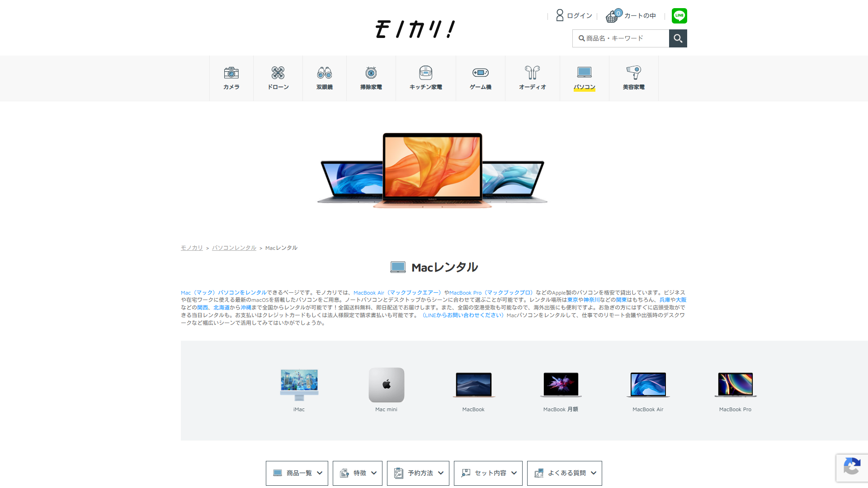Choose the Mac mini thumbnail
Screen dimensions: 868x488
pyautogui.click(x=386, y=385)
